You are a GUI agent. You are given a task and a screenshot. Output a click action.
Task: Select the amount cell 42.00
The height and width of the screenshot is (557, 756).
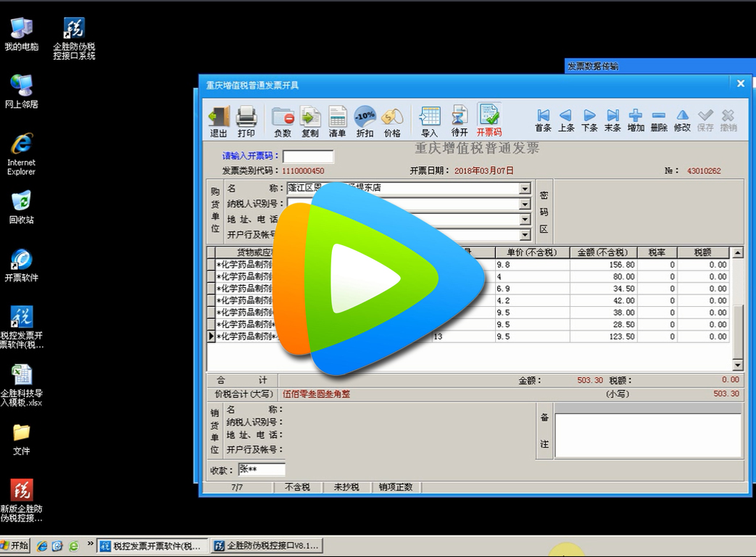603,300
